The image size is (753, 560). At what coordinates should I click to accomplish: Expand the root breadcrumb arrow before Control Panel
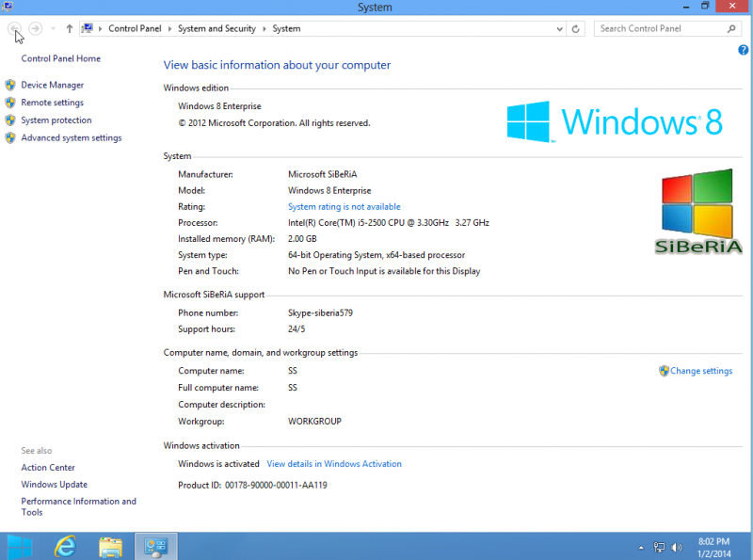101,29
